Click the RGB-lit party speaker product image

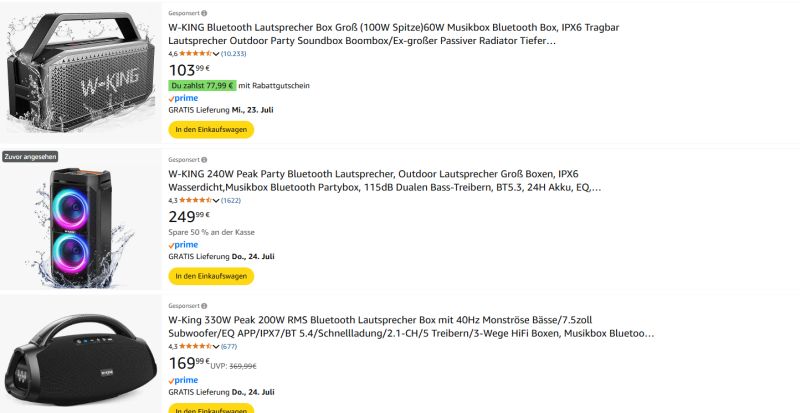tap(80, 222)
